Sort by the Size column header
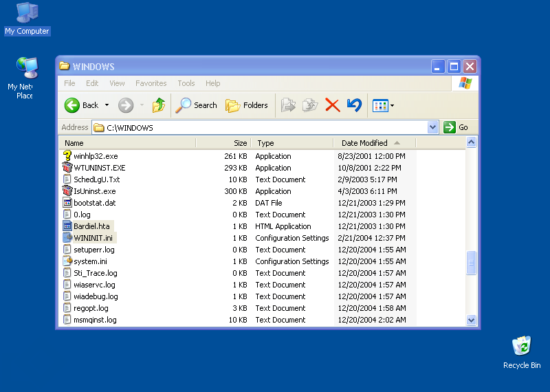Image resolution: width=550 pixels, height=392 pixels. coord(223,143)
